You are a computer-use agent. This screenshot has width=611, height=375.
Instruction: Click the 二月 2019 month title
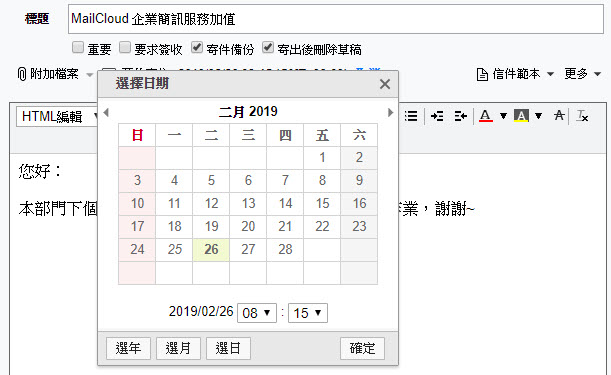(x=248, y=112)
